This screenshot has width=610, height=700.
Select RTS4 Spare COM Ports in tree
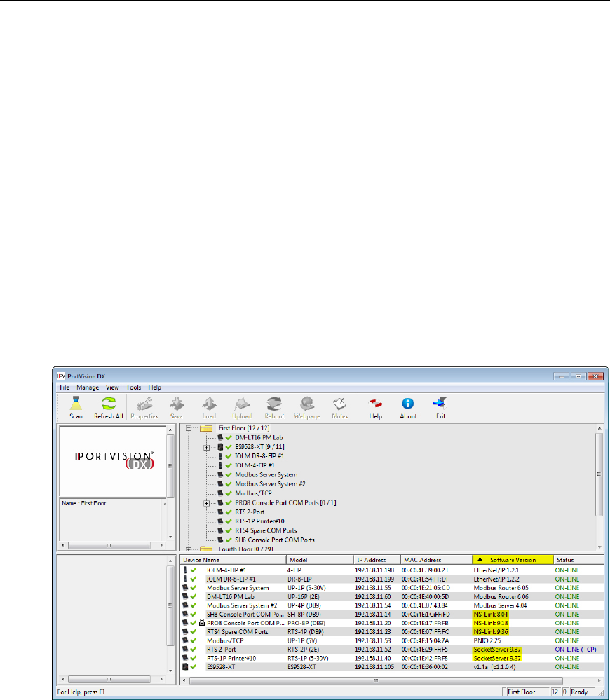click(266, 530)
